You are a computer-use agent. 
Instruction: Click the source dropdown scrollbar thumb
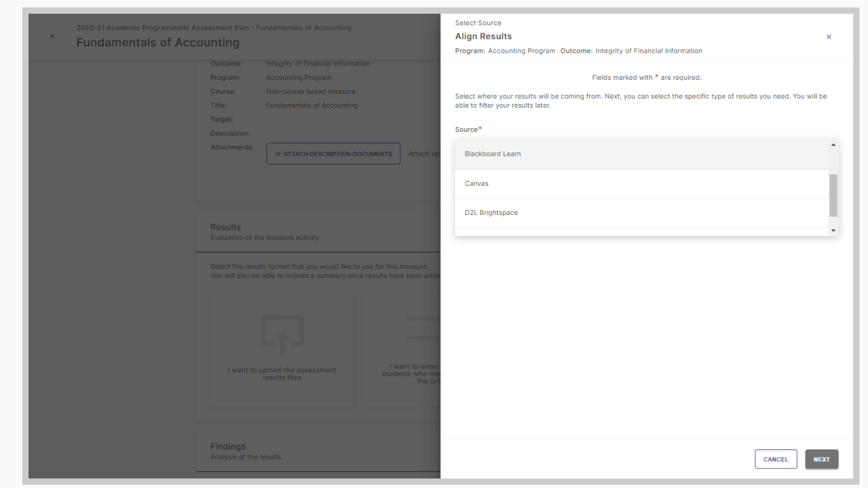[x=833, y=195]
